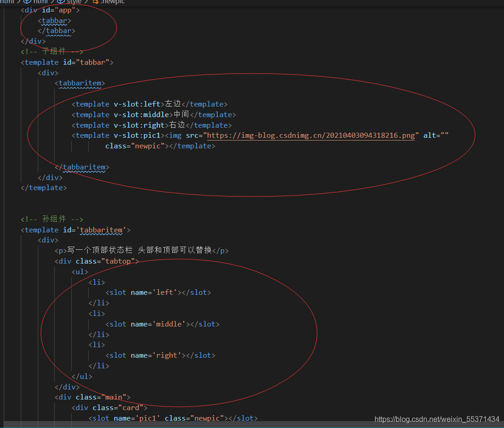The image size is (504, 428).
Task: Click the slot name='right' line
Action: (x=160, y=355)
